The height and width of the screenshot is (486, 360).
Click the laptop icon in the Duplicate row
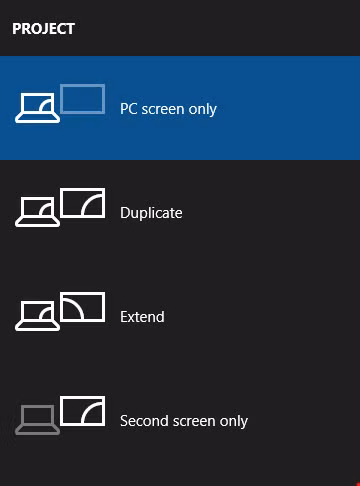[37, 212]
